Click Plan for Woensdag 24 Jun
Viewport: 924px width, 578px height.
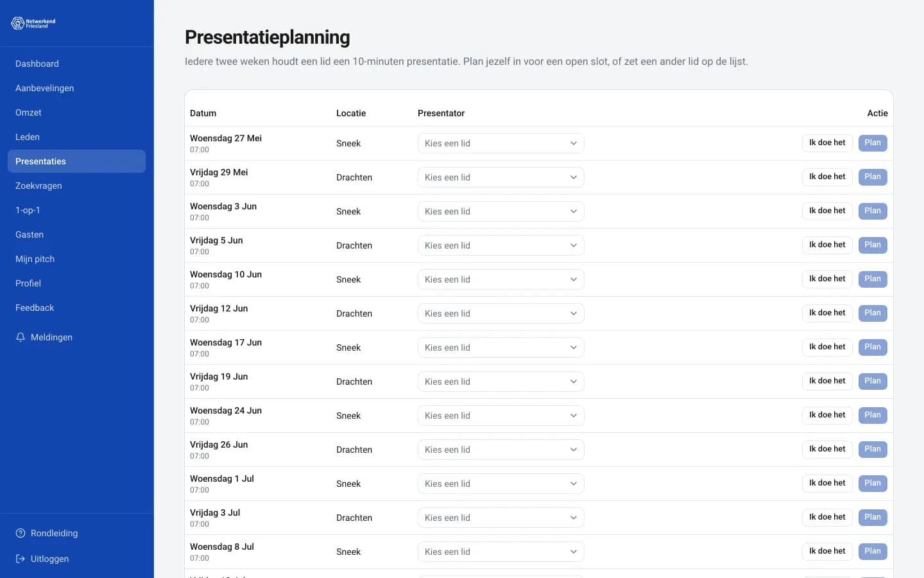873,415
